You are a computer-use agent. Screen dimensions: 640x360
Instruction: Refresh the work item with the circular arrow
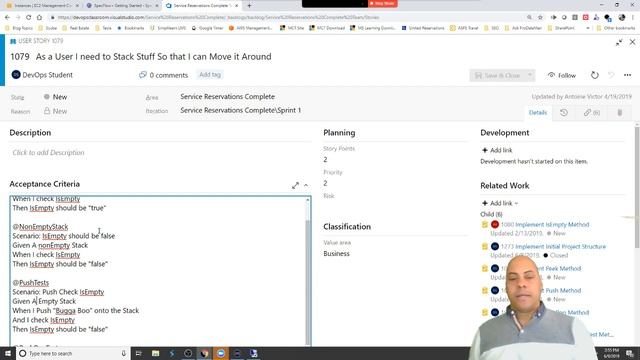tap(595, 75)
